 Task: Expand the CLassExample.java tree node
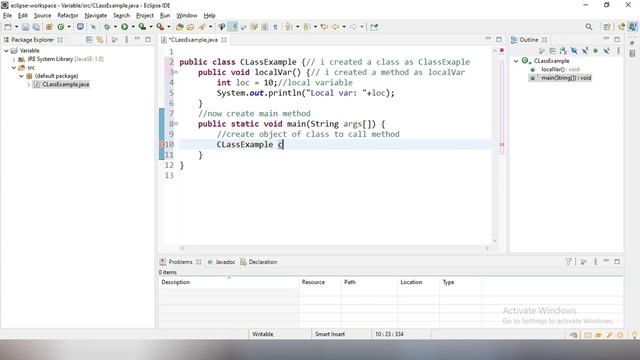coord(29,84)
